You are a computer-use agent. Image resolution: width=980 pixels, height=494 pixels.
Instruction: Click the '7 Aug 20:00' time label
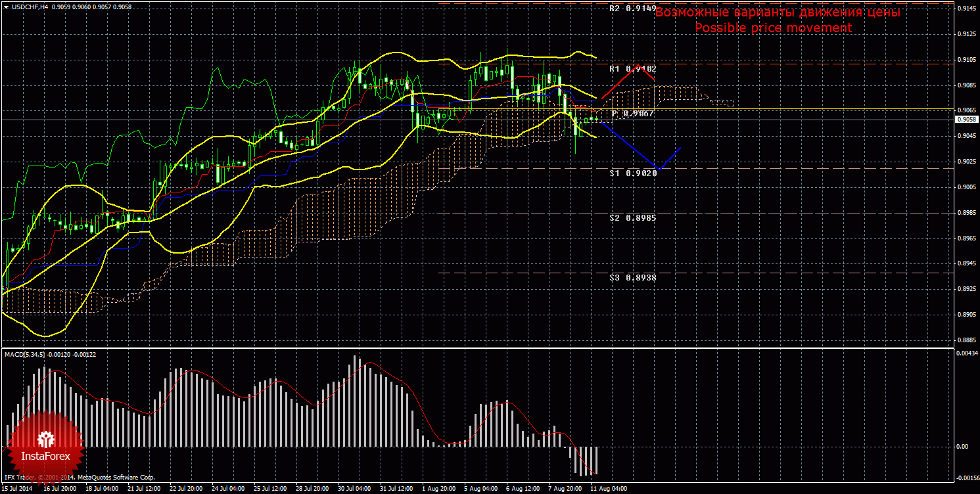(x=566, y=489)
